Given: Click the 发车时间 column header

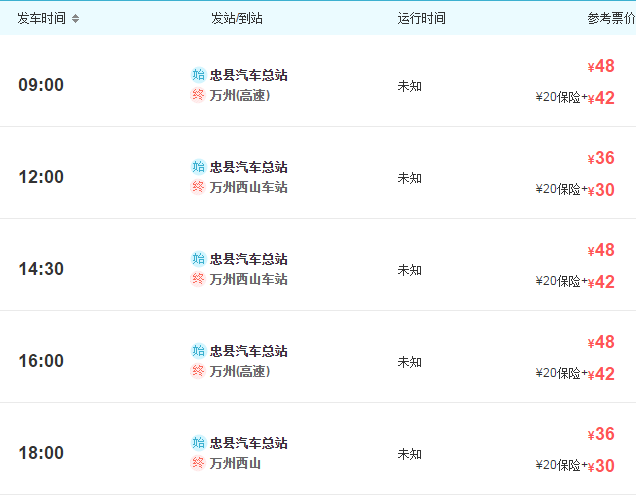Looking at the screenshot, I should [x=41, y=18].
